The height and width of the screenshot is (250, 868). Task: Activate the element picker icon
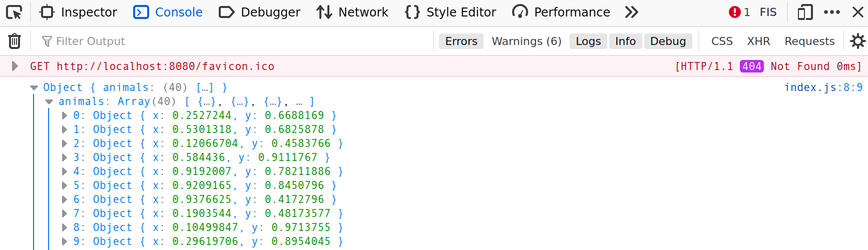click(x=14, y=12)
